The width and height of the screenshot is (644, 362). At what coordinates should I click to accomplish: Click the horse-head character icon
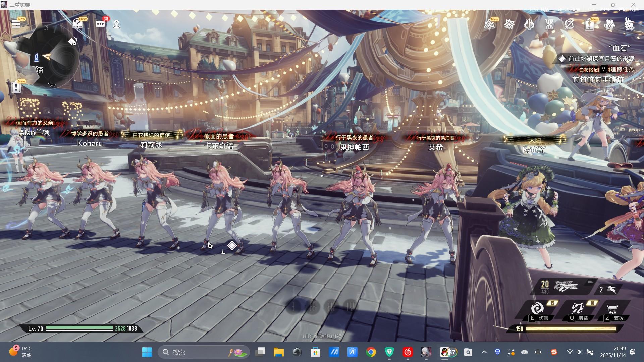pos(629,25)
